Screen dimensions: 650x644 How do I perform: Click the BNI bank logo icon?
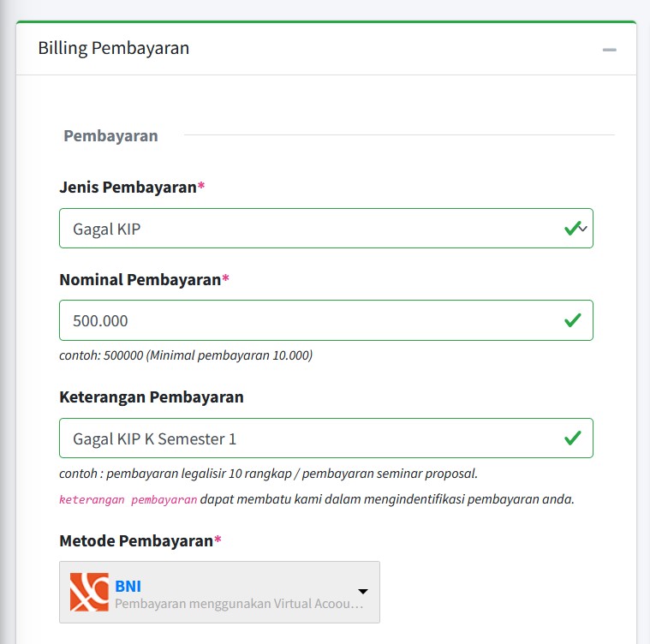pos(89,592)
